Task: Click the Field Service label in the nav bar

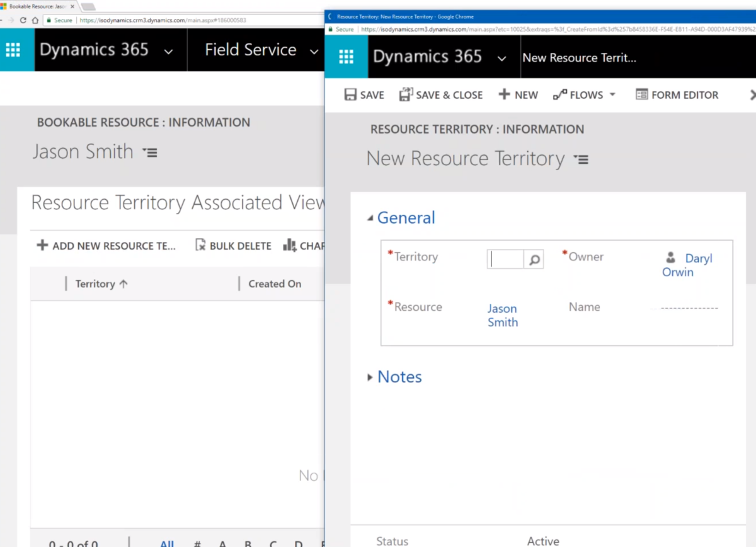Action: coord(251,50)
